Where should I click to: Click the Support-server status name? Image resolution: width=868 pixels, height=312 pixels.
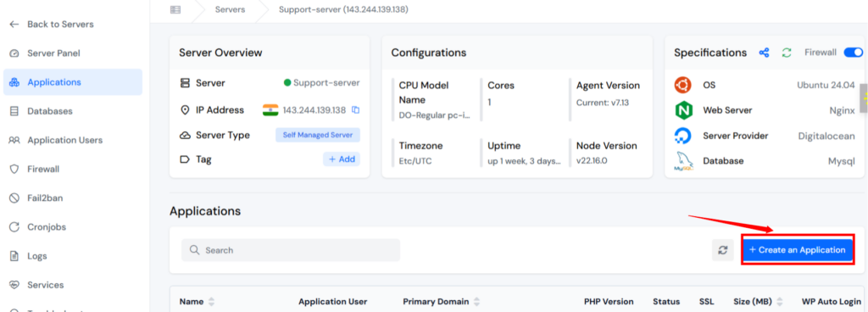pos(326,83)
